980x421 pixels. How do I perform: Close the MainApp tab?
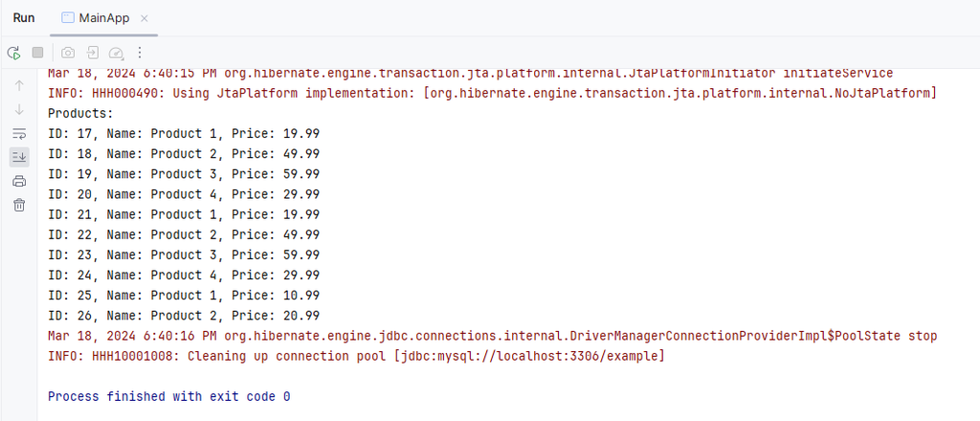pos(145,18)
